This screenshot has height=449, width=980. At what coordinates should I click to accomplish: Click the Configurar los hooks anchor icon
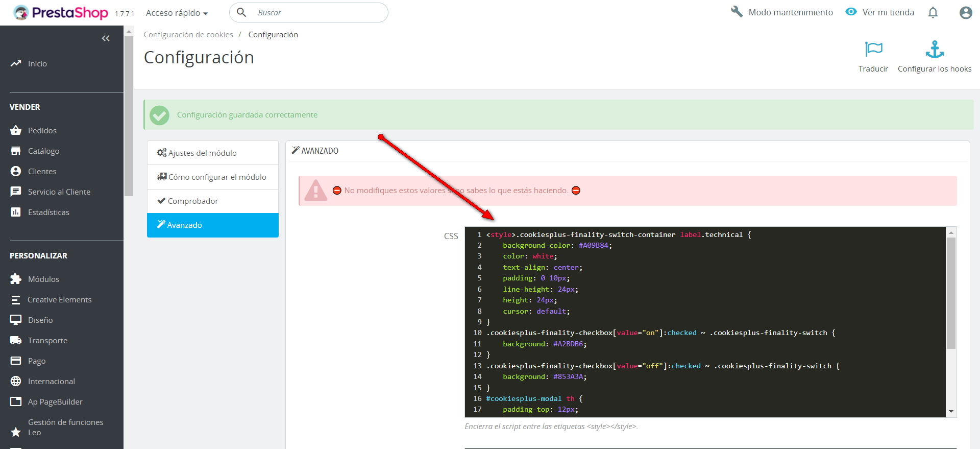point(935,49)
